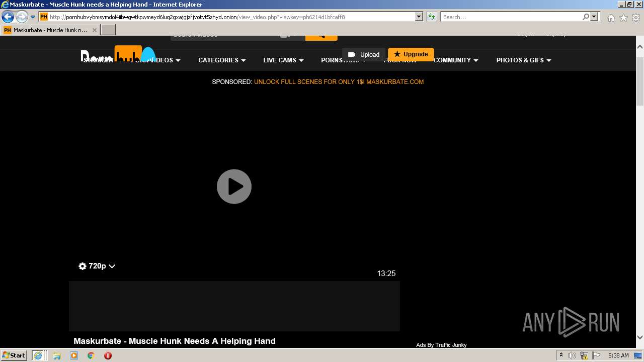
Task: Open the IE Tools gear menu
Action: pyautogui.click(x=636, y=18)
